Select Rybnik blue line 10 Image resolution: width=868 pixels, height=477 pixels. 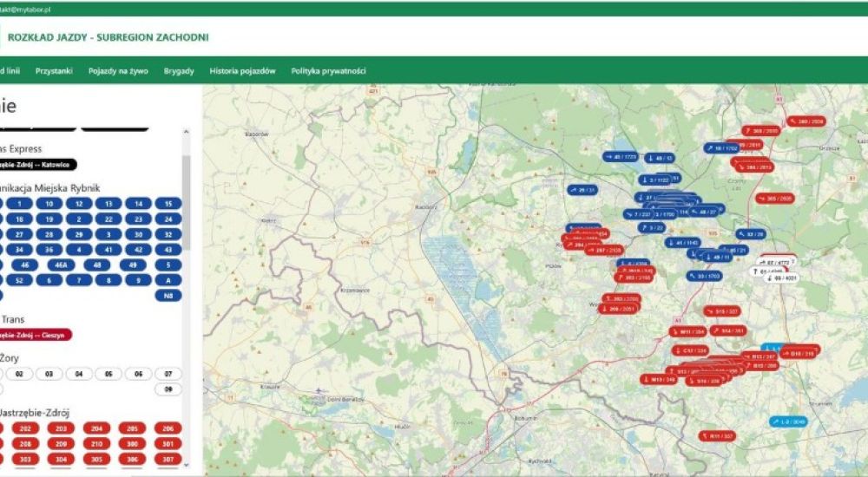click(49, 204)
